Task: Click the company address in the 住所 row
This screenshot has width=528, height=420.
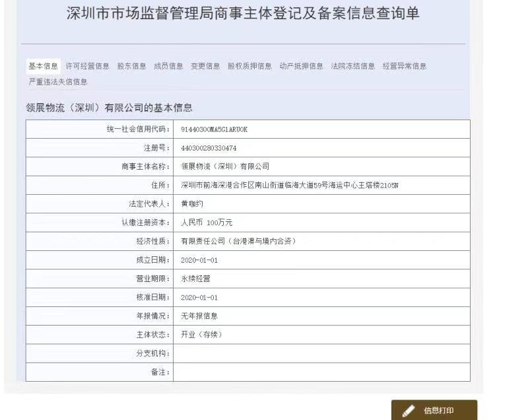Action: click(289, 186)
